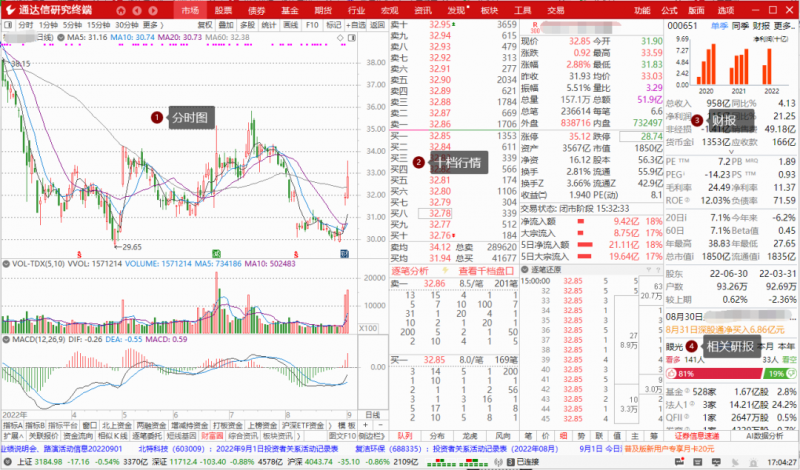This screenshot has width=800, height=470.
Task: Select 单季 in the financial panel
Action: (x=720, y=26)
